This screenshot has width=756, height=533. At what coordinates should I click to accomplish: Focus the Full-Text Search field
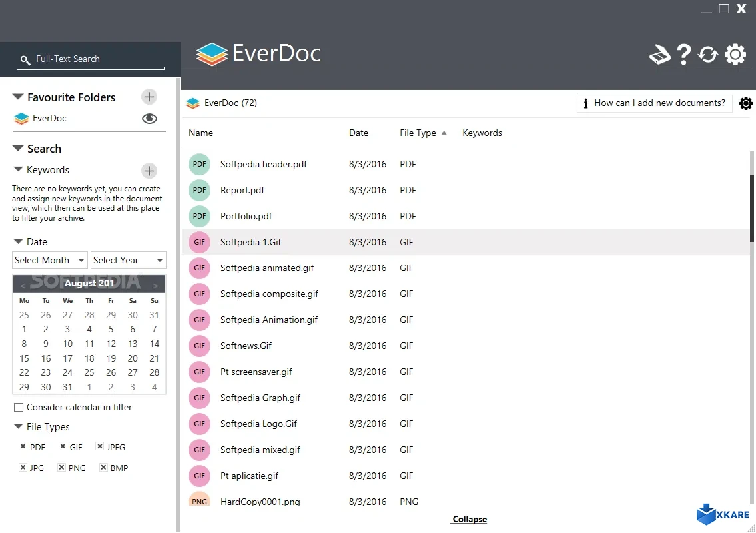tap(91, 59)
